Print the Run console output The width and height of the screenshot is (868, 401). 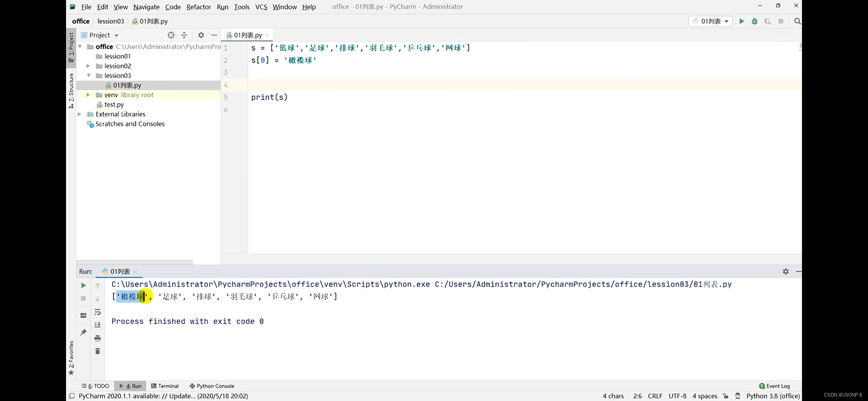tap(98, 338)
